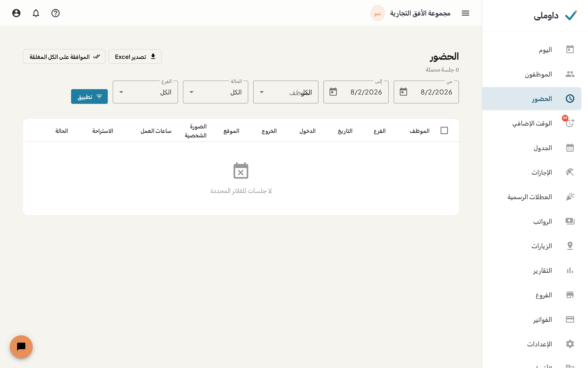The height and width of the screenshot is (368, 588).
Task: Open الرواتب in the sidebar
Action: pyautogui.click(x=532, y=221)
